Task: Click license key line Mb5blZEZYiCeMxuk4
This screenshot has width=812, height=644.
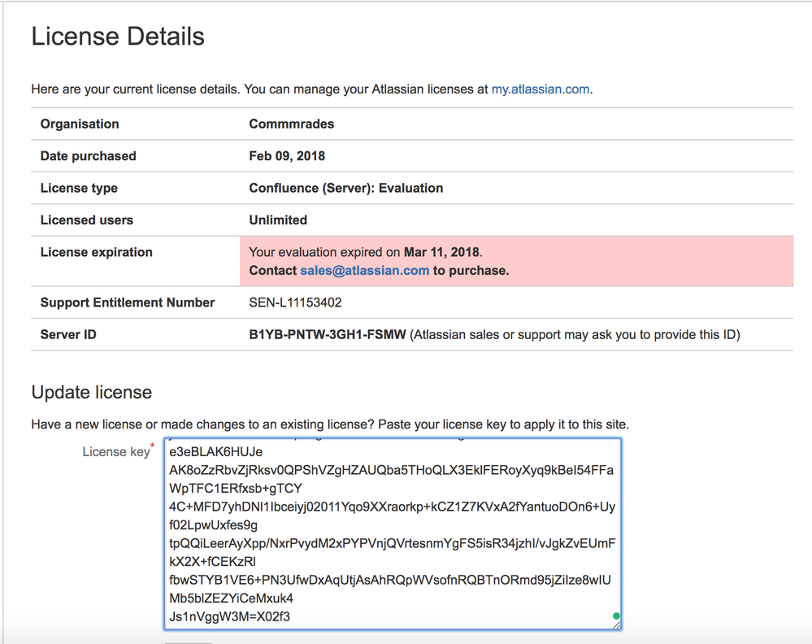Action: 231,598
